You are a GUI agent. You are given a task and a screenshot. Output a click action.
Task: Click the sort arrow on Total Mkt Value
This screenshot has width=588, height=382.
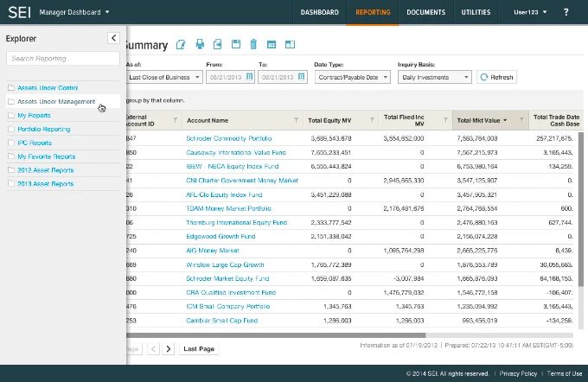point(505,120)
